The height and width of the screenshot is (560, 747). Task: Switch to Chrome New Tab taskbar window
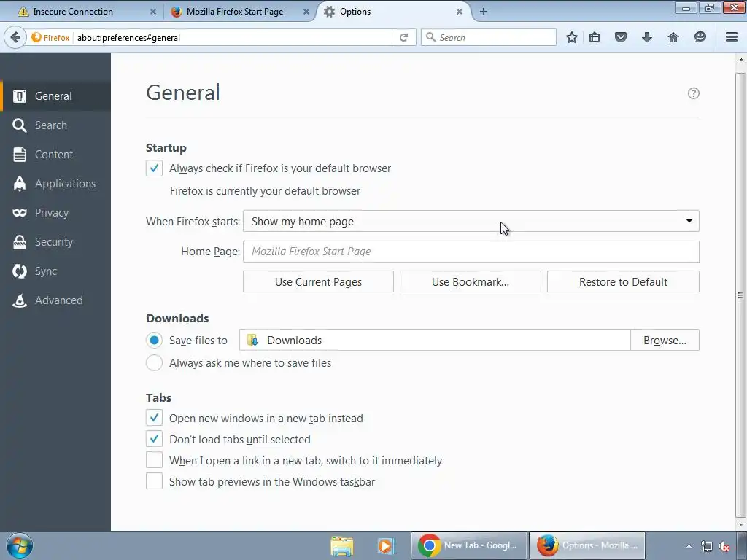(x=469, y=545)
